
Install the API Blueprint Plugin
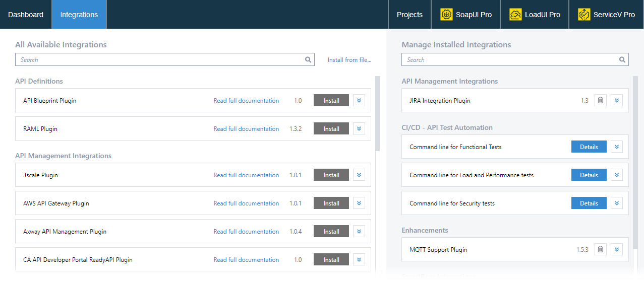(x=331, y=100)
